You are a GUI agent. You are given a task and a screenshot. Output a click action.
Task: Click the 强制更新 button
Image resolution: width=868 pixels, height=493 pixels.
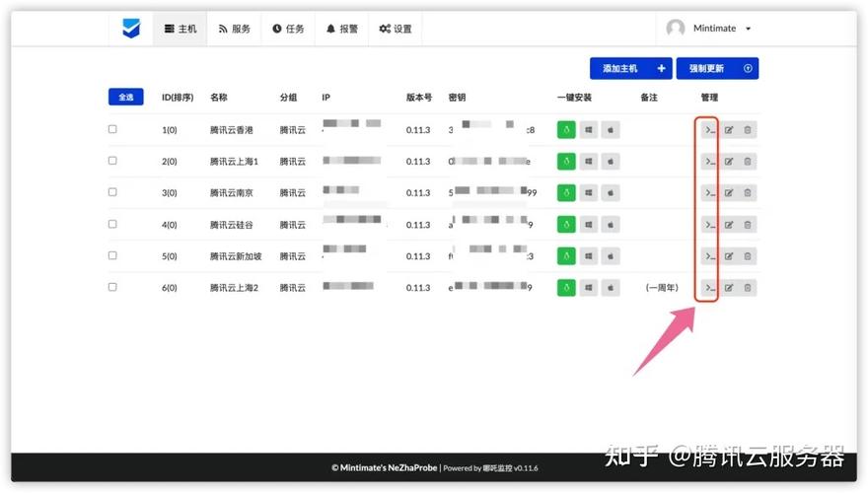[717, 69]
